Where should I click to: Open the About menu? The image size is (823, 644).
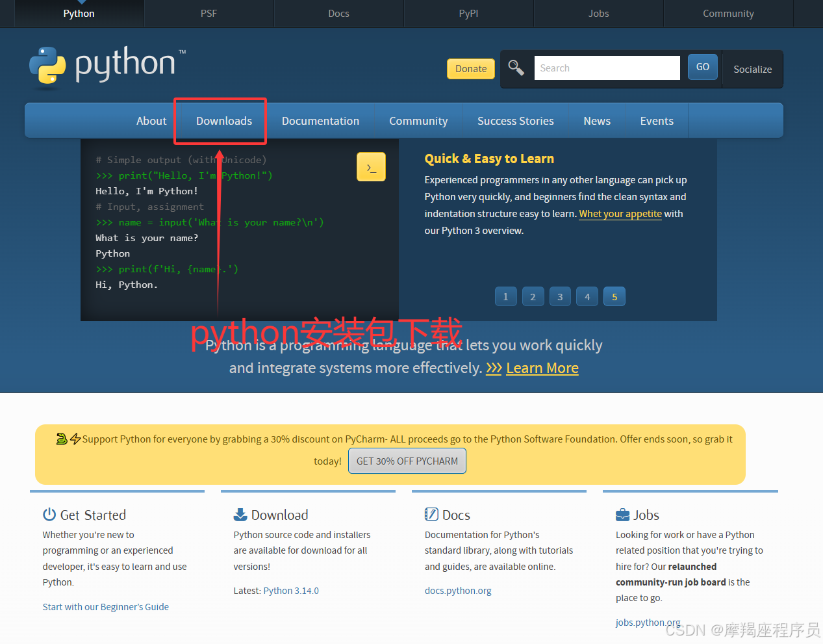point(151,121)
